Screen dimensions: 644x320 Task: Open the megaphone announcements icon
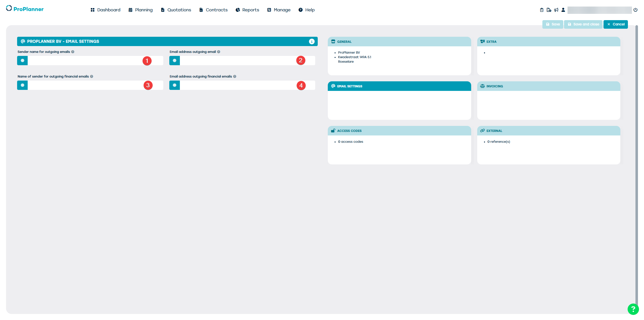(x=556, y=10)
